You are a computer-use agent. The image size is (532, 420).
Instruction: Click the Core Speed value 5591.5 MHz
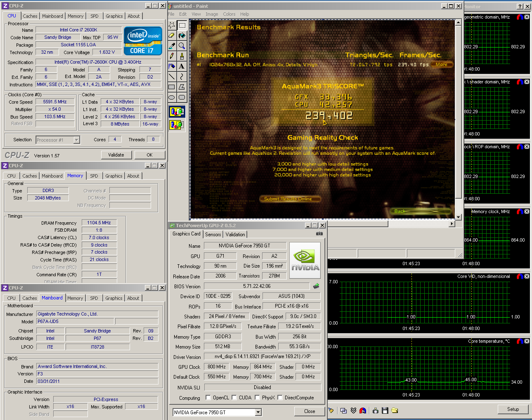pos(55,102)
